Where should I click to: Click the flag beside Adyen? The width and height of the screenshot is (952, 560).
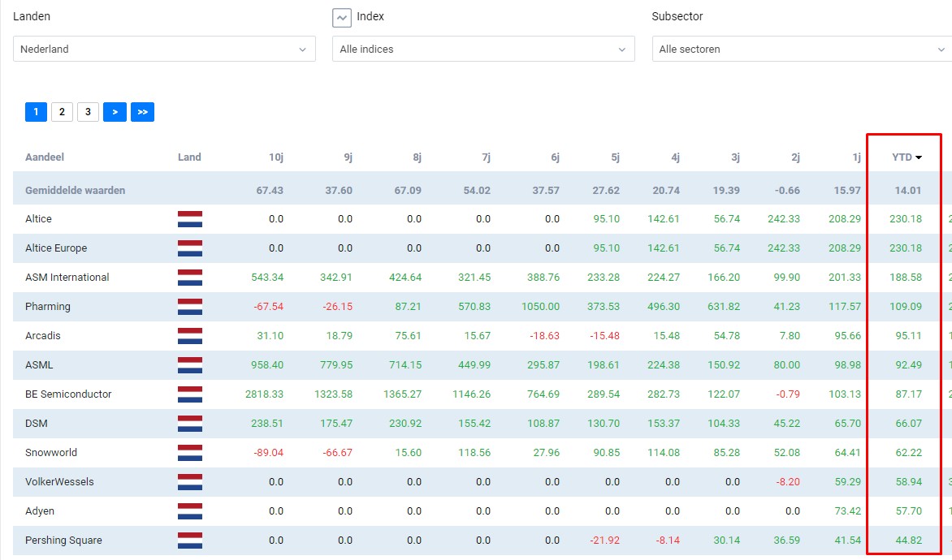(x=190, y=510)
